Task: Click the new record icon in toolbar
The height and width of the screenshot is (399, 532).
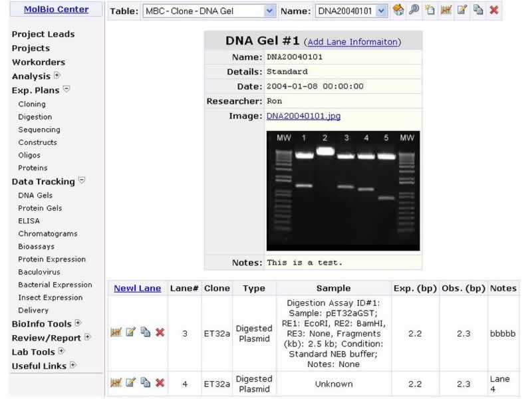Action: [430, 10]
